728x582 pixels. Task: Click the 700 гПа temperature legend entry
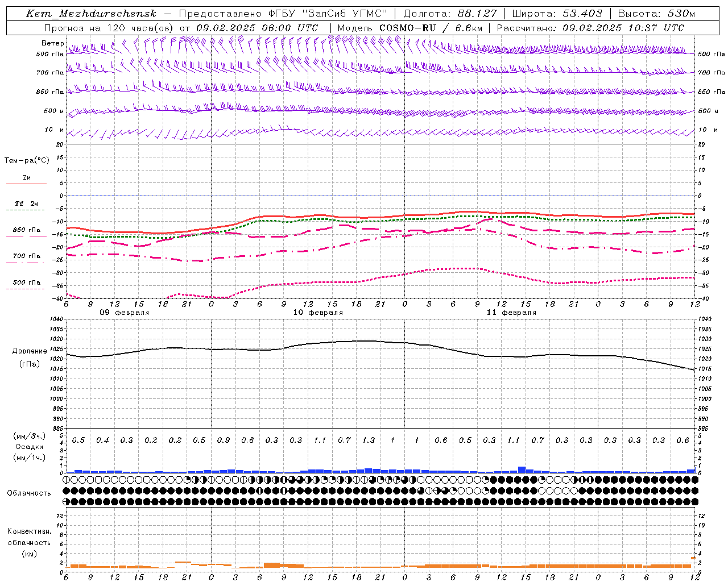point(27,256)
